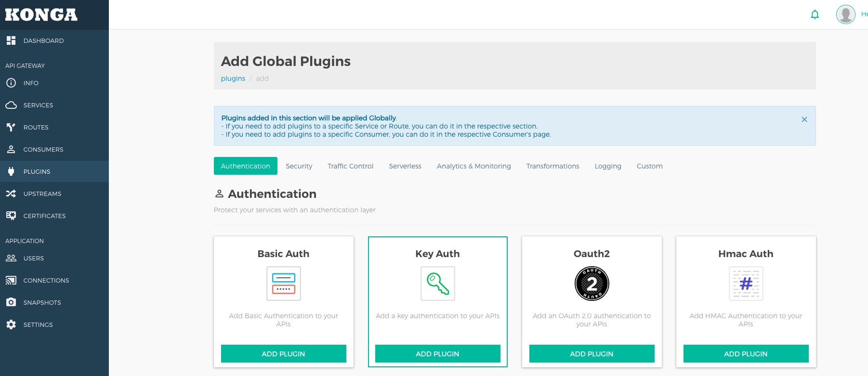Click the Konga logo
This screenshot has width=868, height=376.
tap(41, 15)
